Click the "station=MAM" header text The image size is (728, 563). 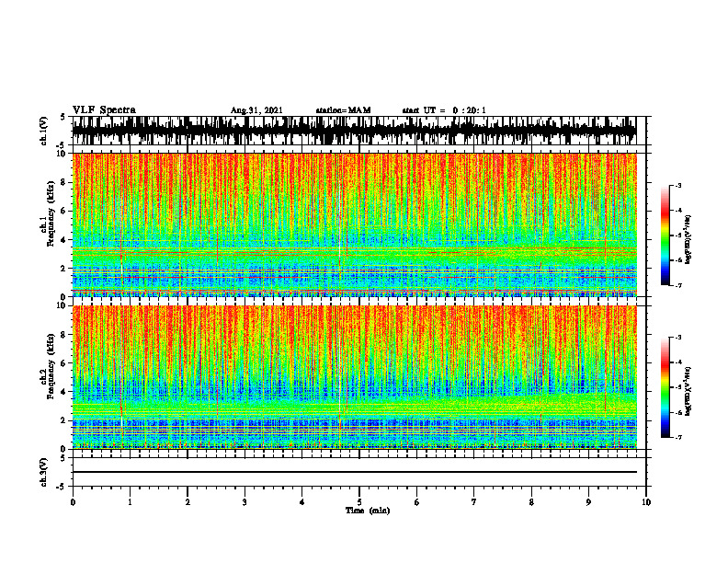(344, 110)
